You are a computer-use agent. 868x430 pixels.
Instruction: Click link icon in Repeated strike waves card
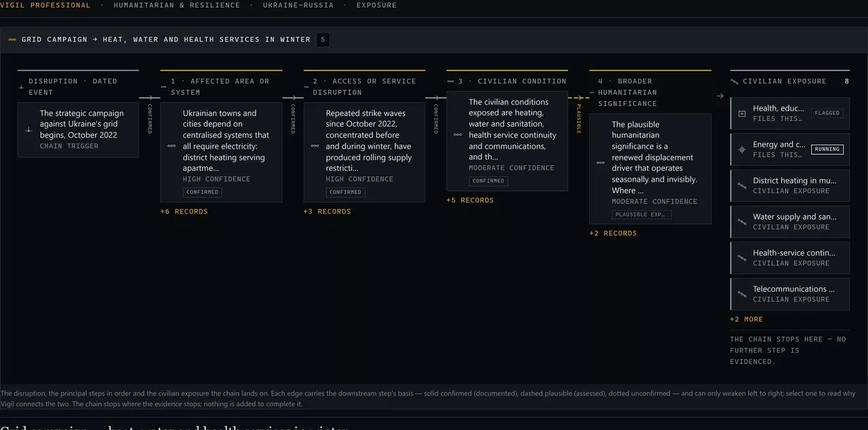click(315, 146)
